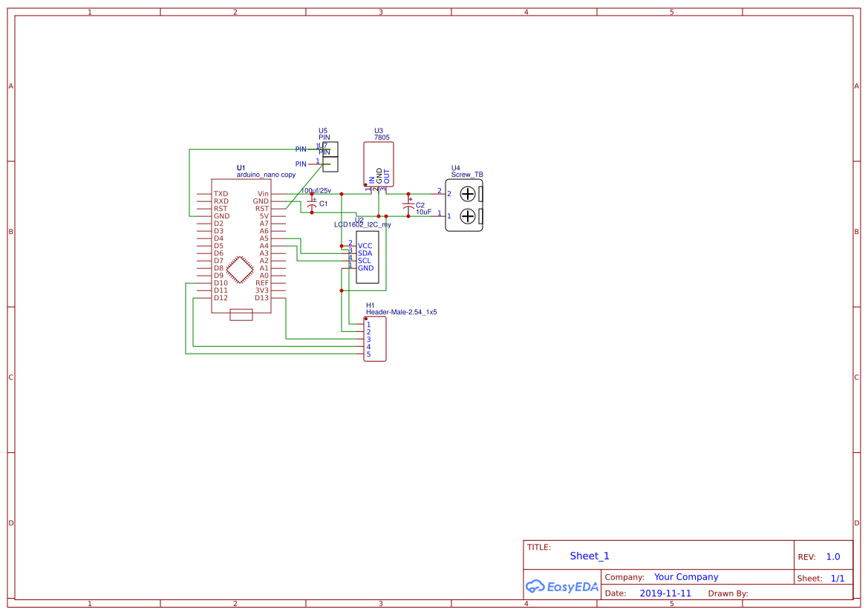Click the EasyEDA logo in title block
This screenshot has width=868, height=615.
pyautogui.click(x=562, y=587)
